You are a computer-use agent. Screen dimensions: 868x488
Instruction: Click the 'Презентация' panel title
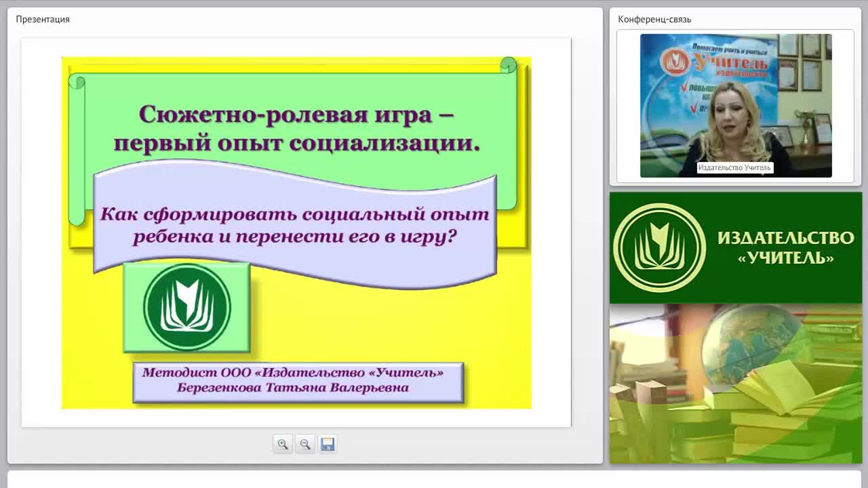pyautogui.click(x=43, y=19)
